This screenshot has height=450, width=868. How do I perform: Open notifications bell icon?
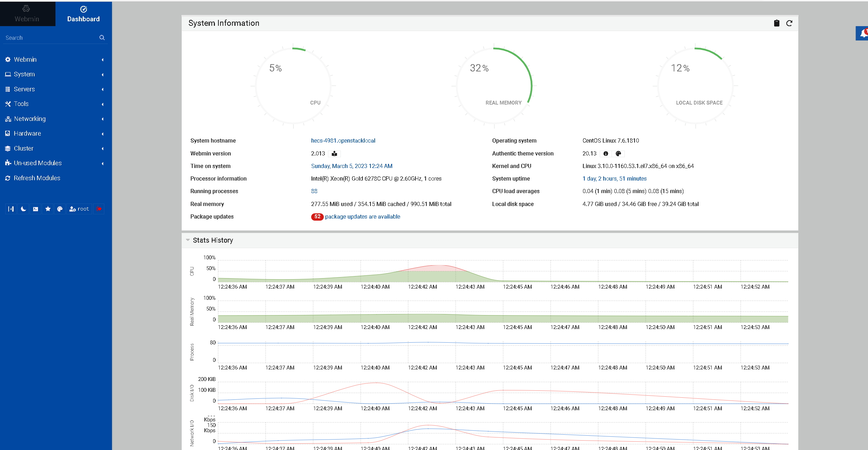(x=863, y=33)
